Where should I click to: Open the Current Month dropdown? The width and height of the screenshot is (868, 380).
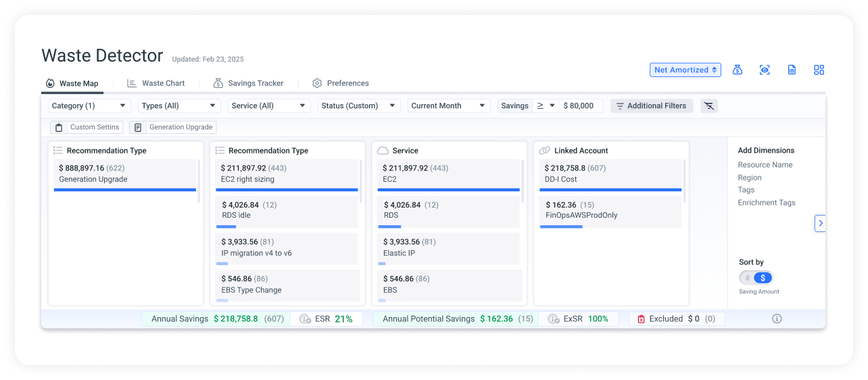coord(449,105)
